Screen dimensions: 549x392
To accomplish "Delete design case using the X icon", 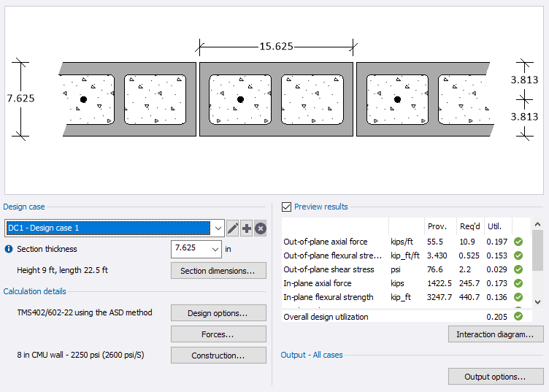I will pyautogui.click(x=260, y=228).
